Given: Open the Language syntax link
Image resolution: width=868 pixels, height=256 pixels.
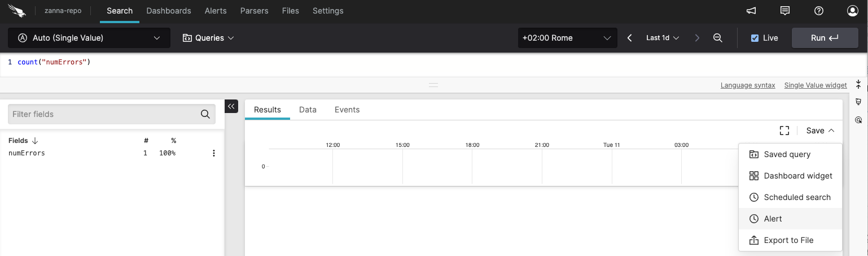Looking at the screenshot, I should click(748, 85).
